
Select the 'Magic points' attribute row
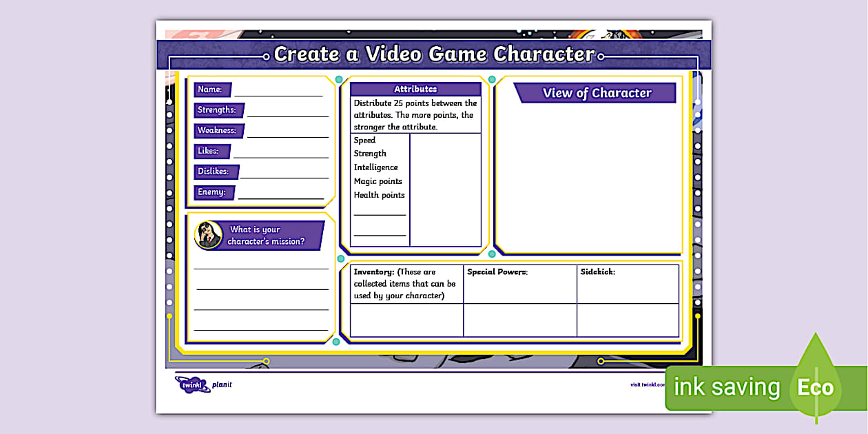(378, 181)
